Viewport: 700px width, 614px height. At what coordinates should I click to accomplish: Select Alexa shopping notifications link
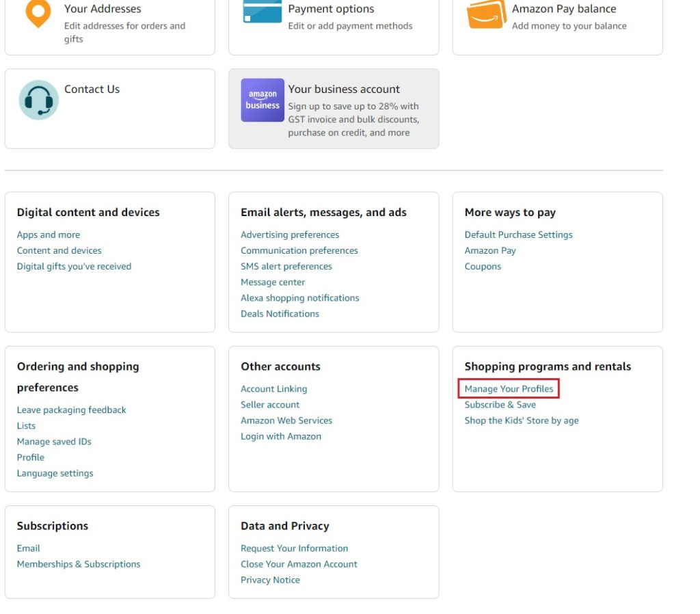point(299,298)
